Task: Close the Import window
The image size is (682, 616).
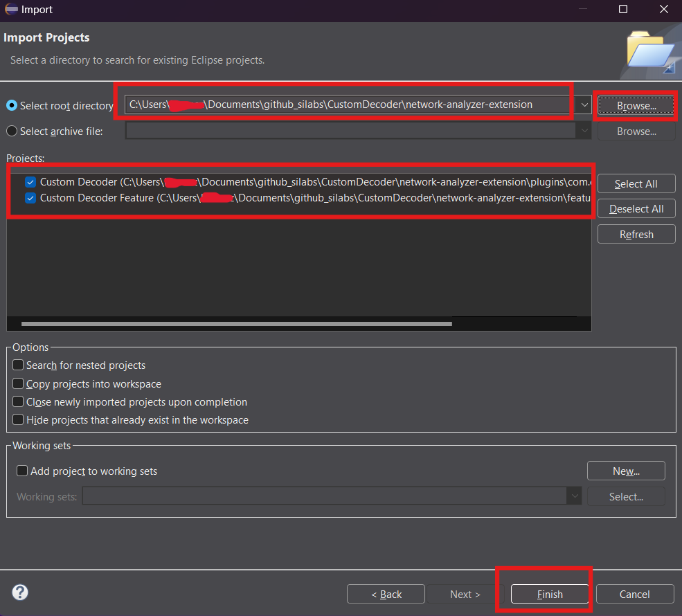Action: tap(663, 9)
